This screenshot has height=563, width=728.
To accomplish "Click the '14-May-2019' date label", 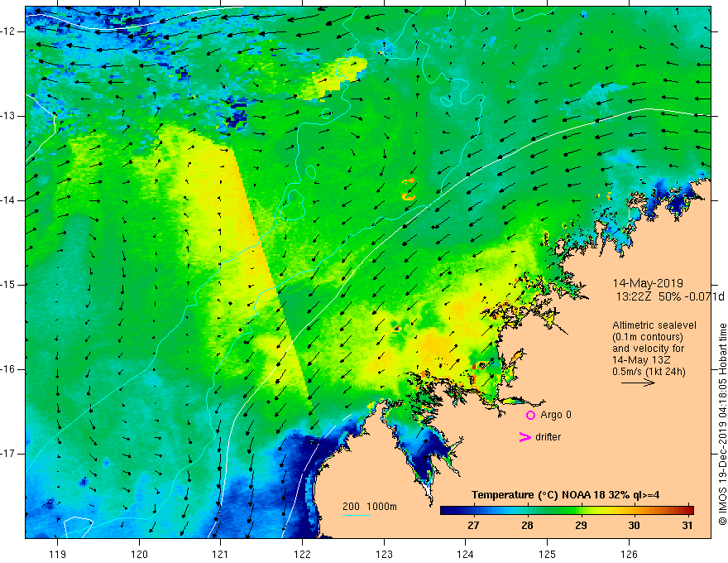I will click(648, 283).
